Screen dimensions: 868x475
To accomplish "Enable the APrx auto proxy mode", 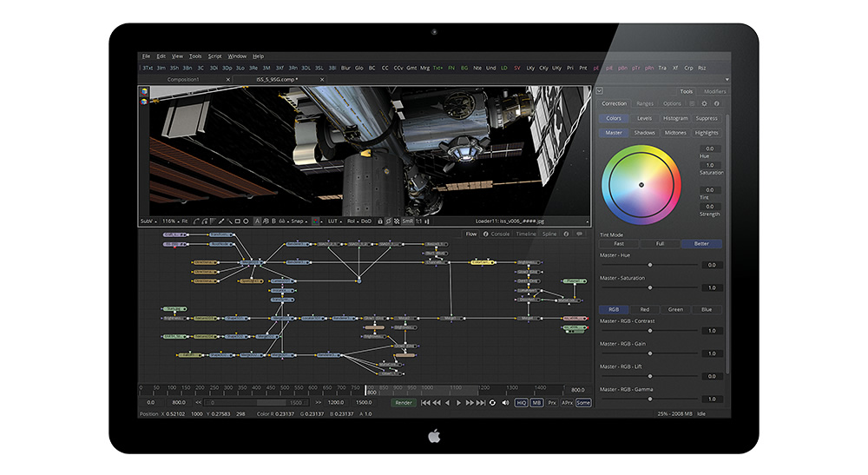I will coord(568,402).
